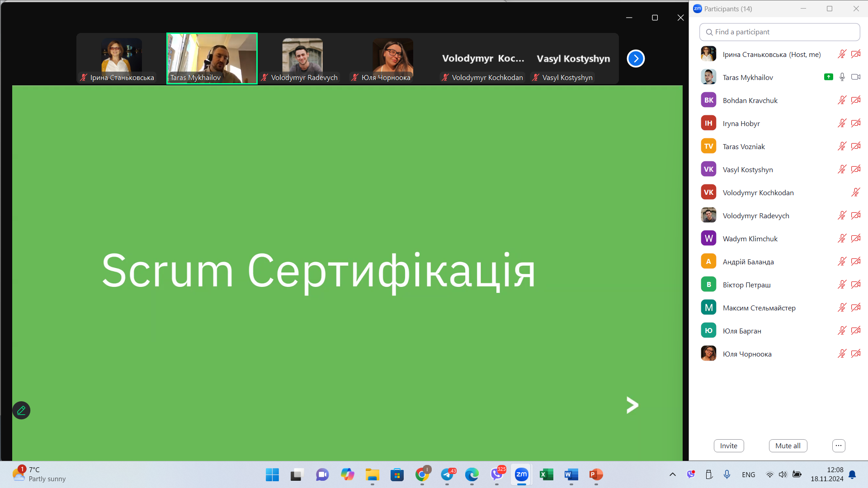The width and height of the screenshot is (868, 488).
Task: Open the three-dots more options menu
Action: click(x=838, y=446)
